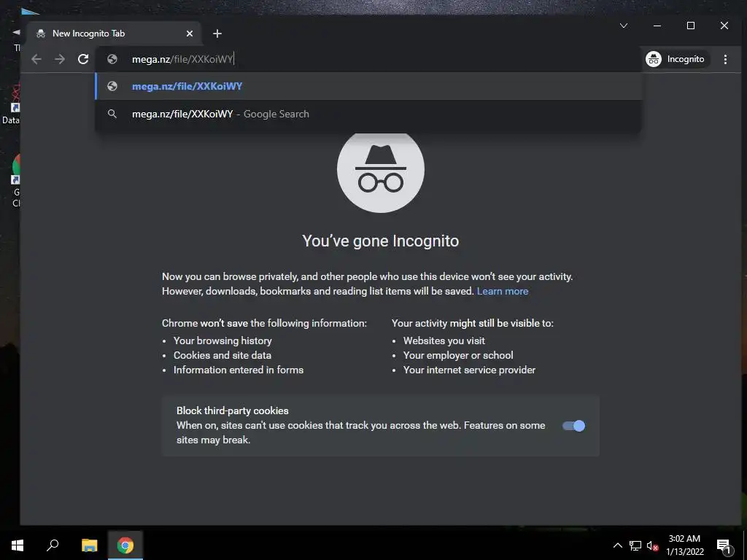Image resolution: width=747 pixels, height=560 pixels.
Task: Click the muted volume icon in tray
Action: (652, 545)
